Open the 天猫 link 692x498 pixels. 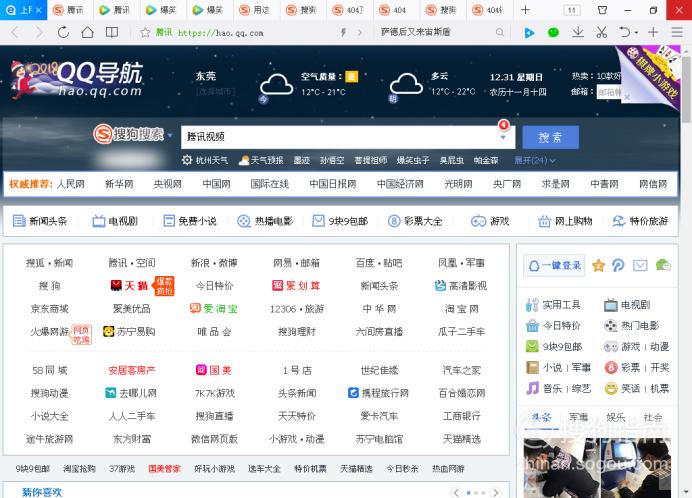129,286
